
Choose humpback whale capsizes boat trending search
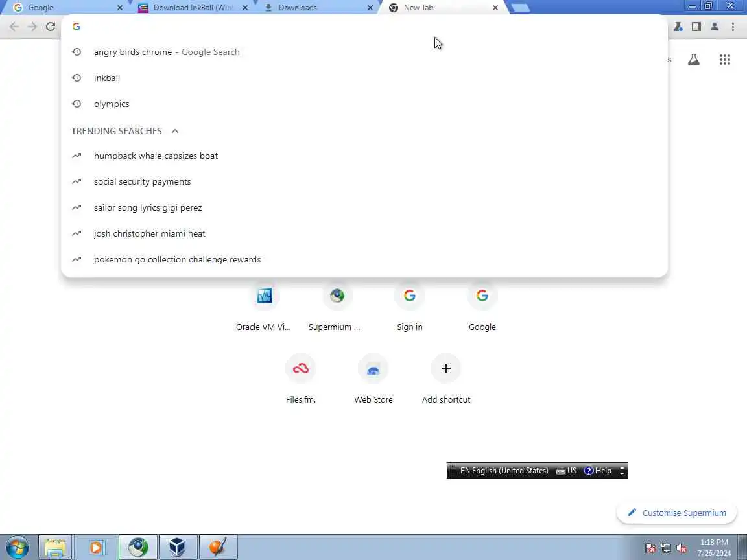[x=364, y=156]
